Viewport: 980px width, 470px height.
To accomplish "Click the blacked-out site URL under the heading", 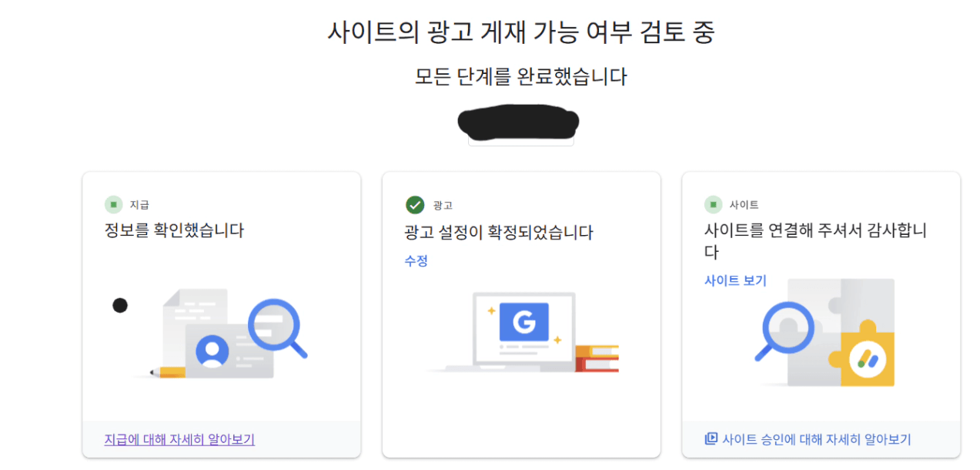I will click(x=517, y=122).
